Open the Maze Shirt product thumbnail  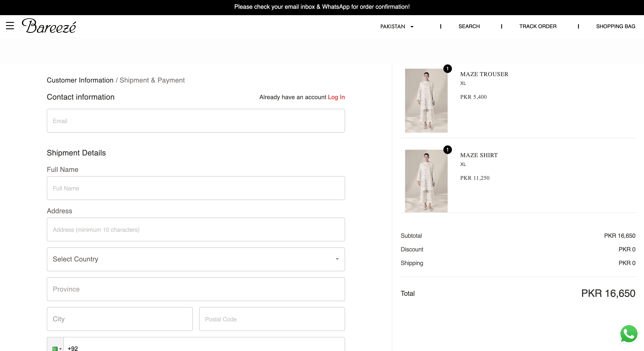426,181
